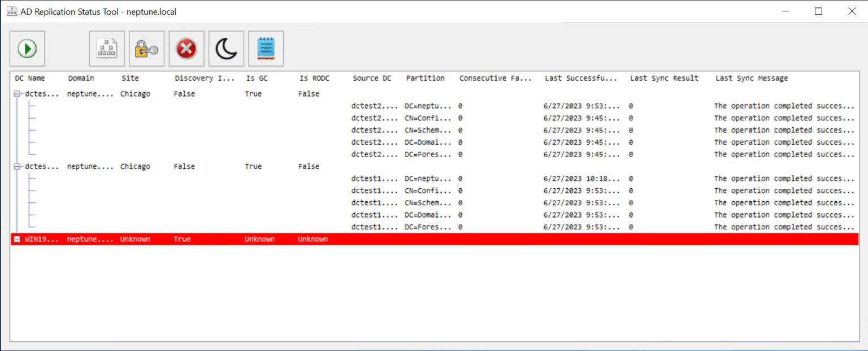The image size is (868, 351).
Task: Select the dctest2 DC=Fores... partition cell
Action: point(428,154)
